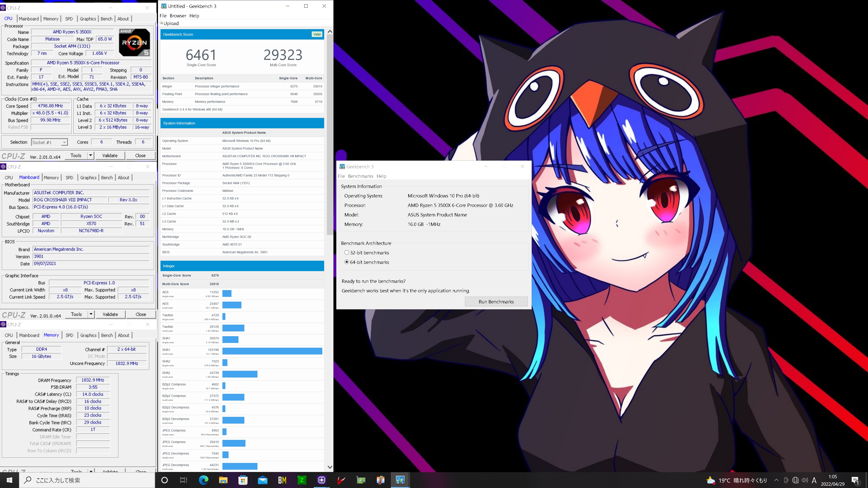Screen dimensions: 868x488
Task: Open the Meet Now tray icon
Action: tap(786, 480)
